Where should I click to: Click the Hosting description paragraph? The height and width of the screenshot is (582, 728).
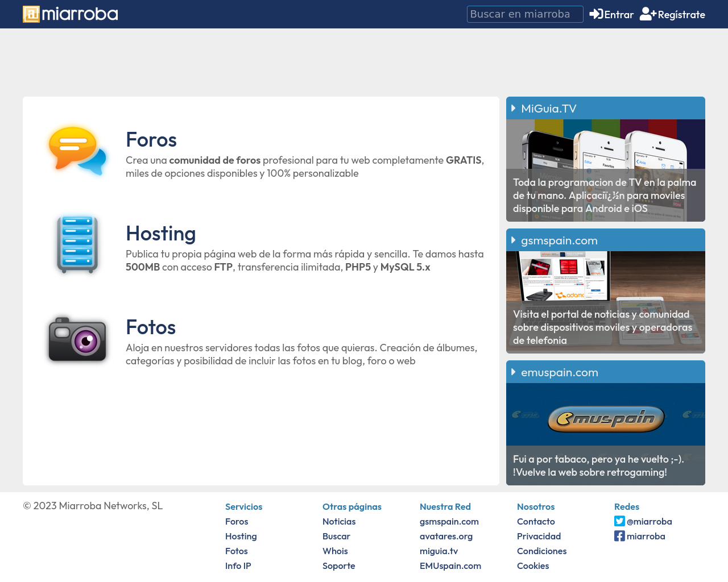click(305, 260)
